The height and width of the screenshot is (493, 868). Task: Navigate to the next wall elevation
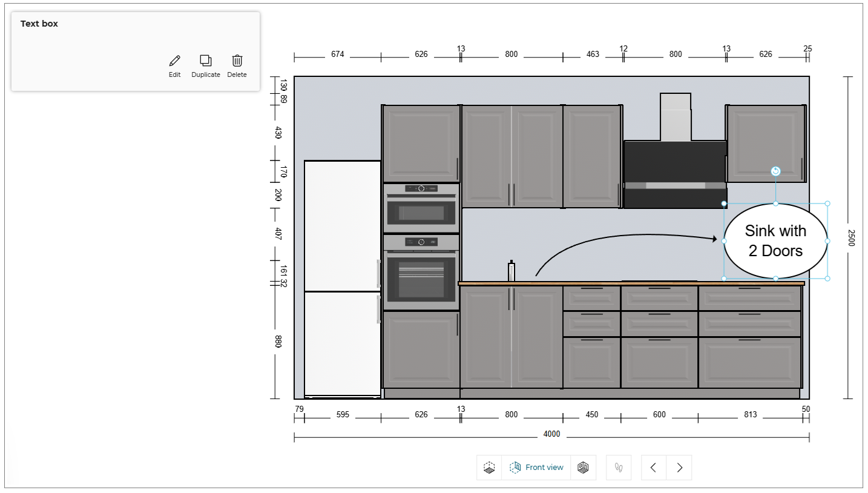coord(679,468)
